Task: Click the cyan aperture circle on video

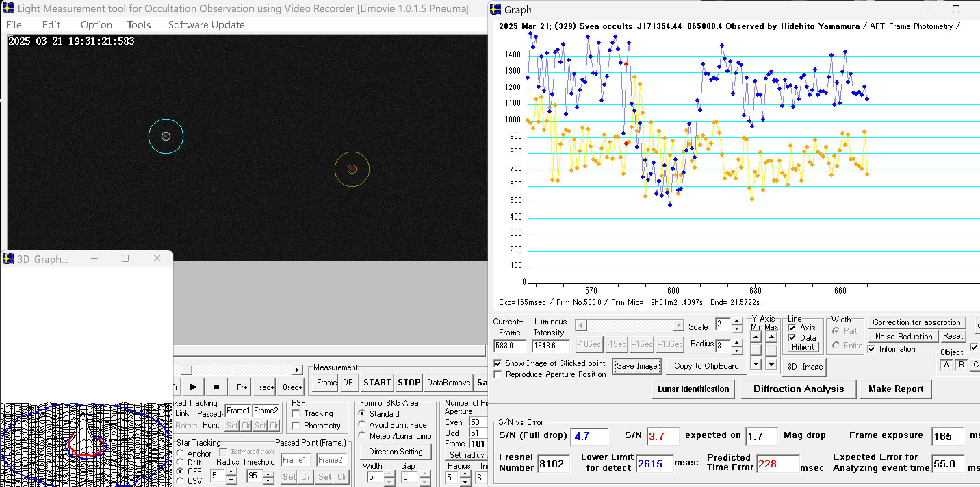Action: [x=166, y=136]
